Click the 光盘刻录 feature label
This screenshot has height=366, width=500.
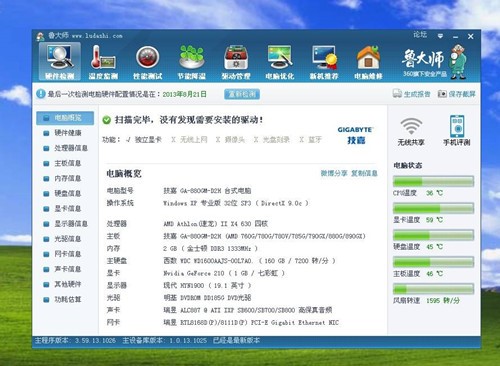(276, 140)
